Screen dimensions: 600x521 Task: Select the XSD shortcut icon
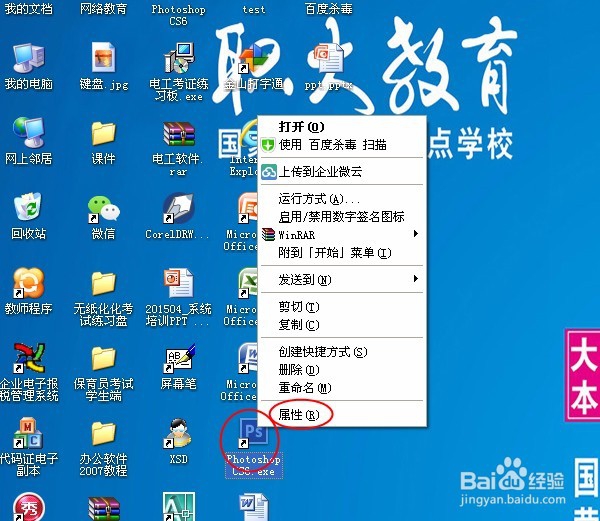(178, 433)
